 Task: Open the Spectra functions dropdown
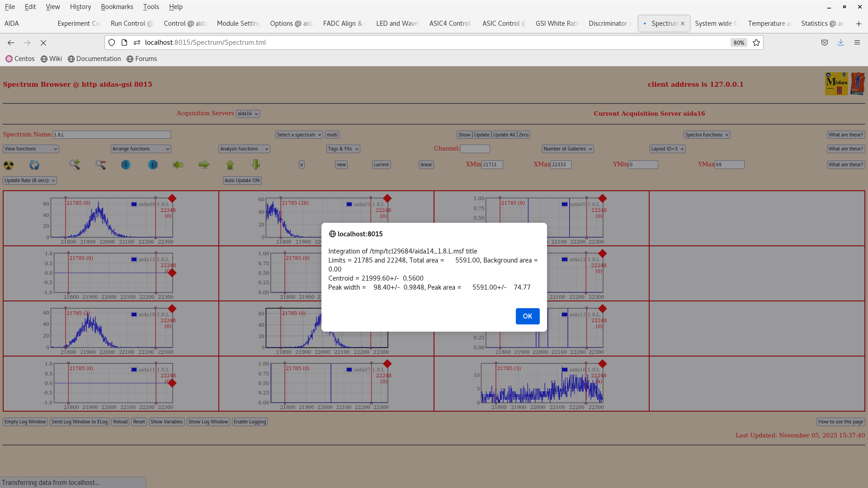point(707,135)
